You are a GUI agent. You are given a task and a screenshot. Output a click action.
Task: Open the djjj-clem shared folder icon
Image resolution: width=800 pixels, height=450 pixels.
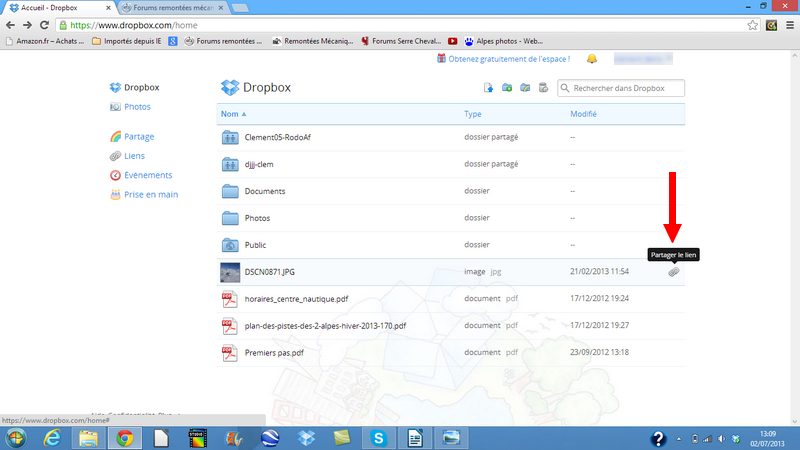(230, 164)
